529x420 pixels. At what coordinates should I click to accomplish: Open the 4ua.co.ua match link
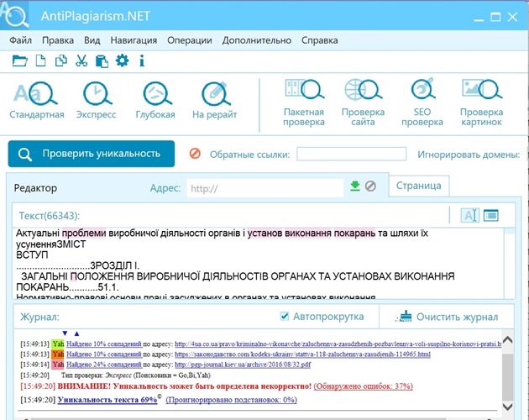338,344
